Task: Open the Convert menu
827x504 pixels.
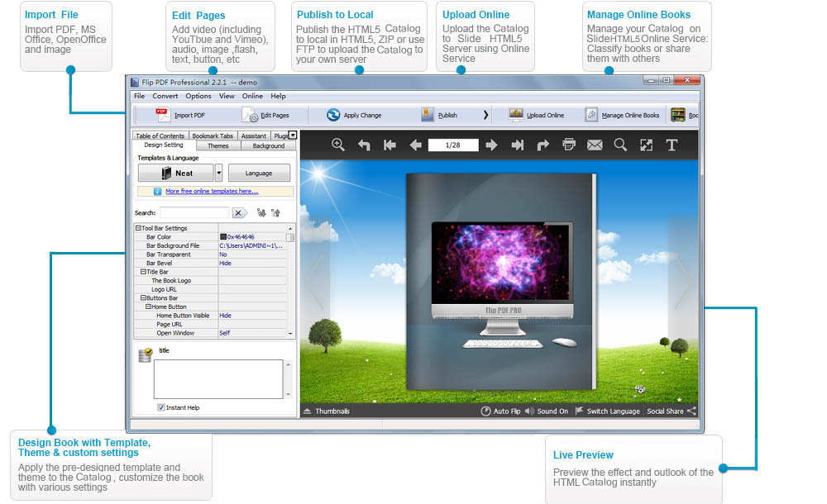Action: (165, 96)
